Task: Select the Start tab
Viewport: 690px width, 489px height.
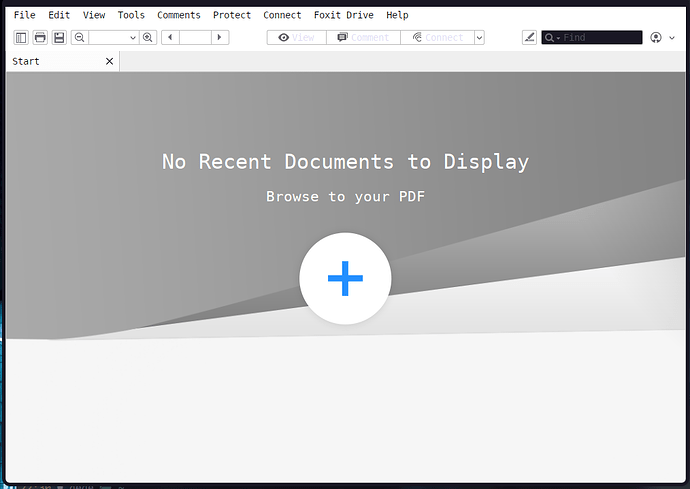Action: pyautogui.click(x=62, y=61)
